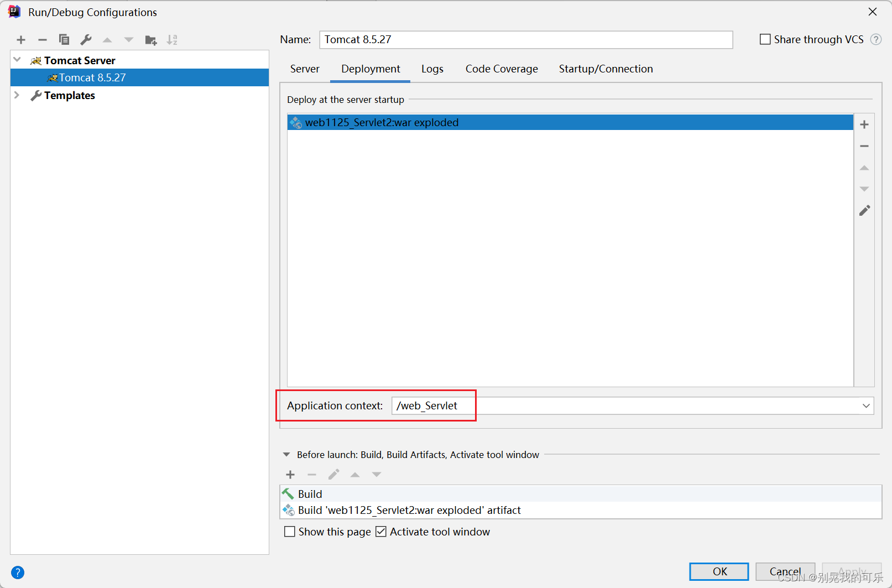Move before launch task down
Viewport: 892px width, 588px height.
[x=377, y=475]
